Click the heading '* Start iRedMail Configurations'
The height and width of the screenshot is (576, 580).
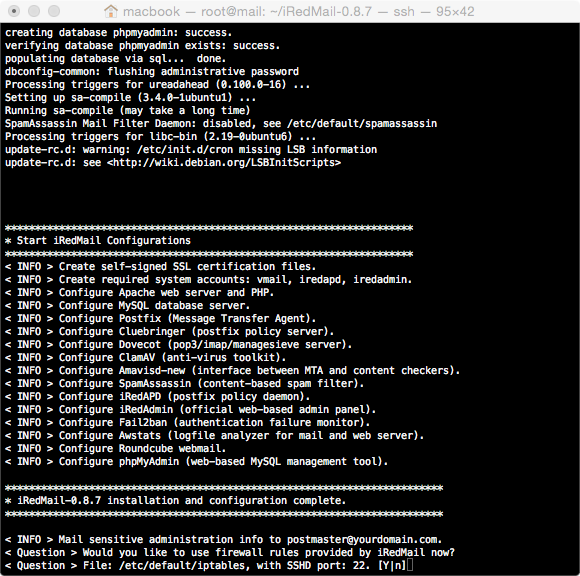[98, 240]
